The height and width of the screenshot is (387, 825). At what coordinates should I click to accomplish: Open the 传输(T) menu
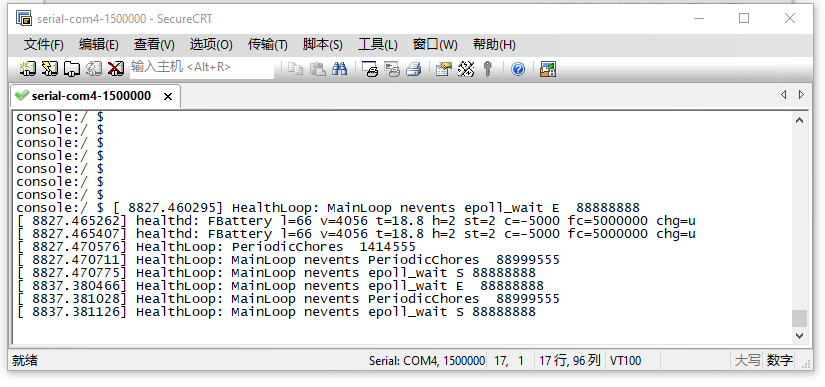point(268,45)
